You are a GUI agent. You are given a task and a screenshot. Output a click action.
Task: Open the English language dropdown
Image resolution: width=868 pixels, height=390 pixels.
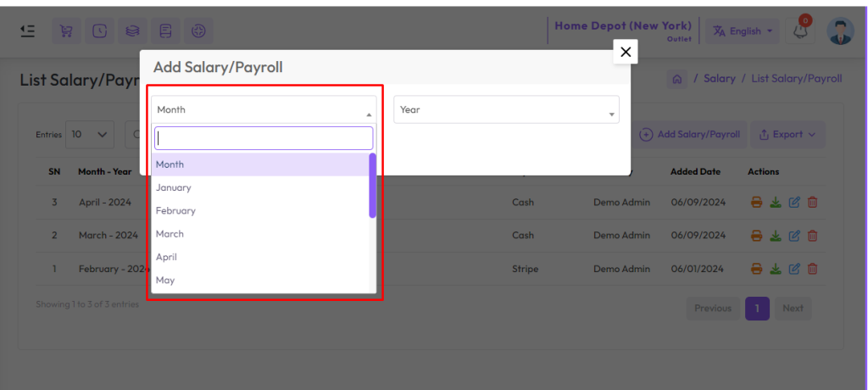point(743,31)
